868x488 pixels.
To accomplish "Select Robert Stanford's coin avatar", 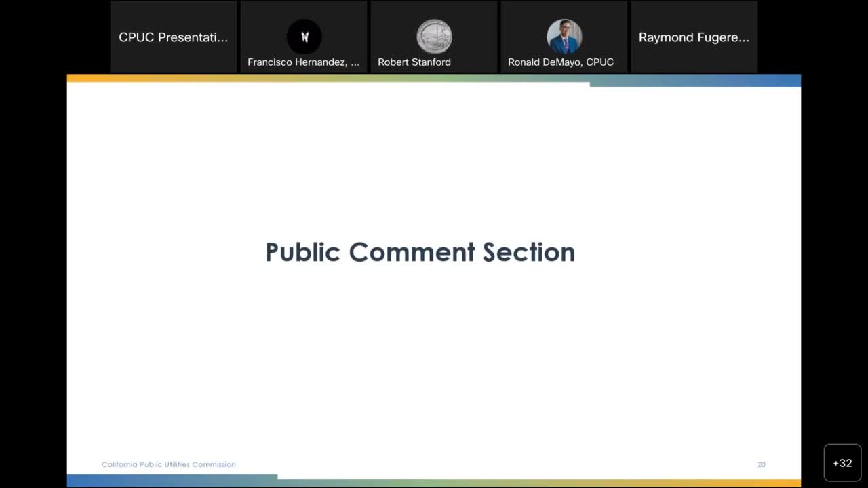I will click(x=434, y=37).
